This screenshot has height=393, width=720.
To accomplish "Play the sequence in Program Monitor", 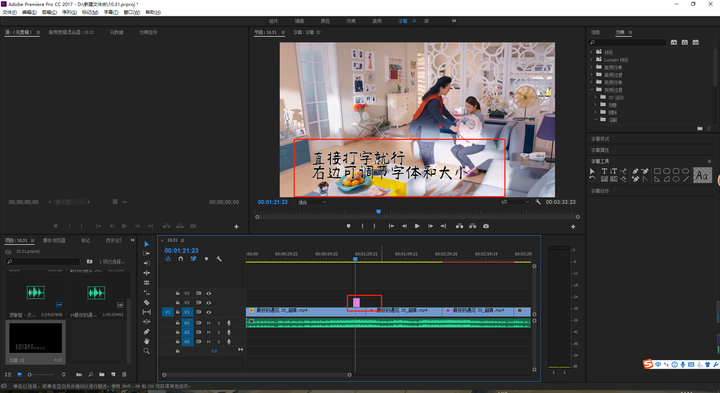I will coord(417,226).
